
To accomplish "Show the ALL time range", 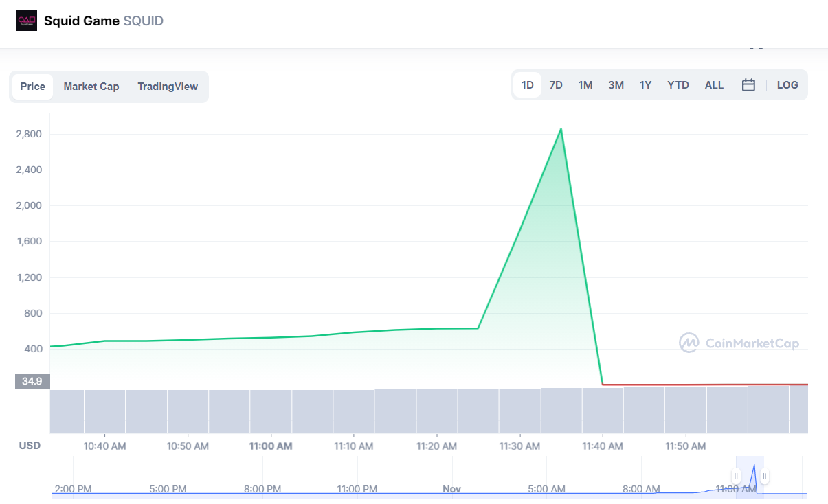I will [714, 85].
